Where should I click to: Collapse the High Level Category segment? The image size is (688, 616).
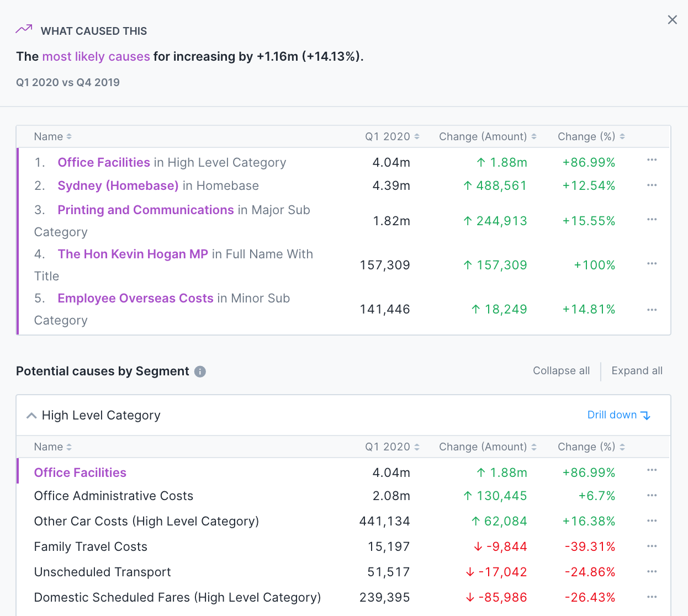31,416
